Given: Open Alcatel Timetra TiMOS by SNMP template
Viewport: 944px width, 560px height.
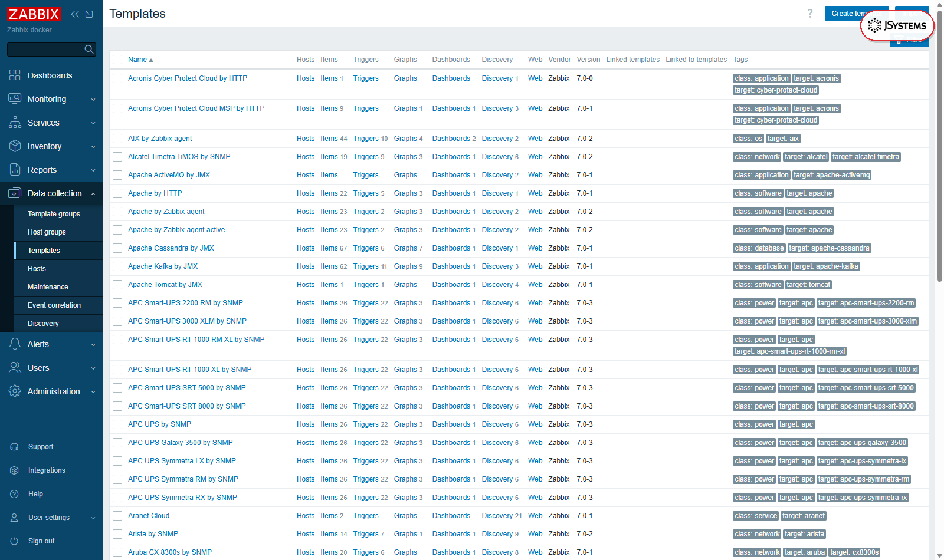Looking at the screenshot, I should coord(179,157).
